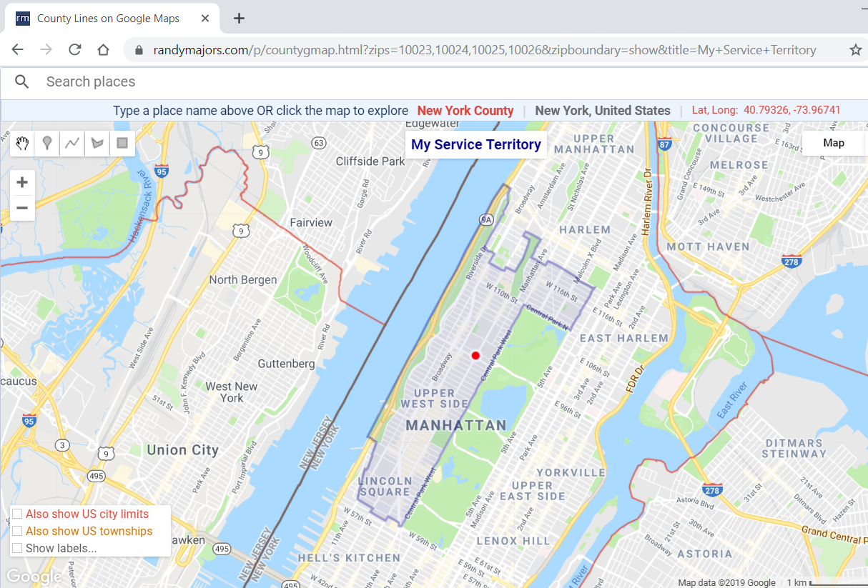This screenshot has height=588, width=868.
Task: Click the Route 3 shield near Secaucus
Action: point(63,446)
